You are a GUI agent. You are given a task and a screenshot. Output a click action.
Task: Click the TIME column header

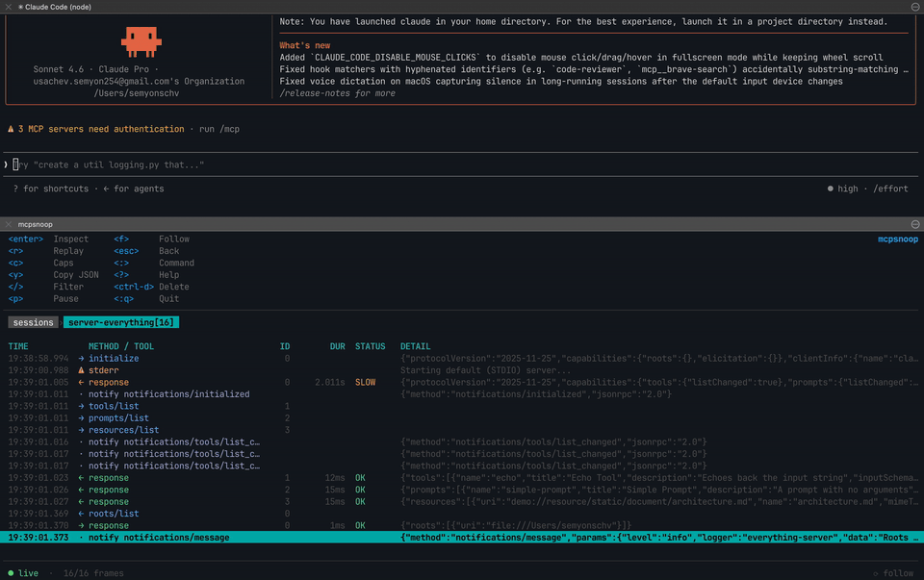point(18,346)
